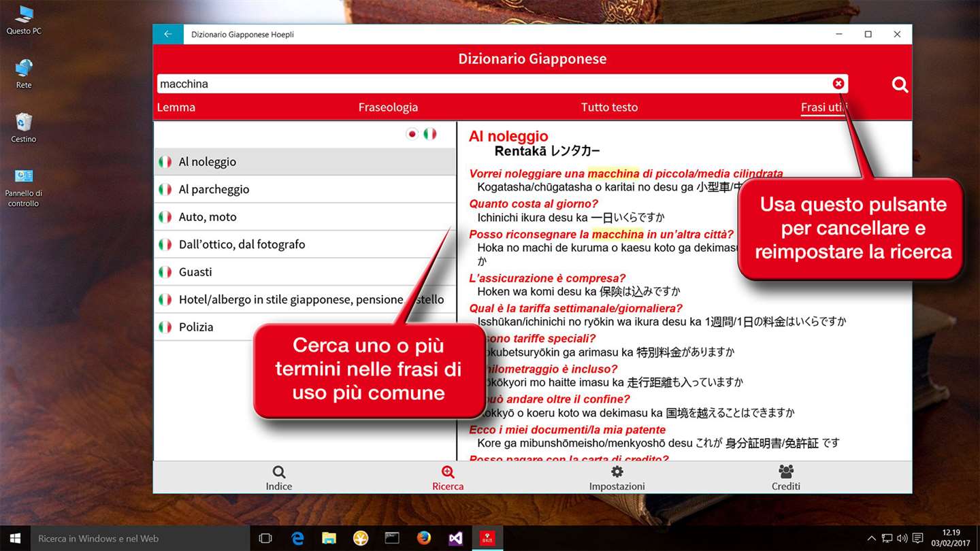The height and width of the screenshot is (551, 980).
Task: Filter list by Japanese flag
Action: (412, 134)
